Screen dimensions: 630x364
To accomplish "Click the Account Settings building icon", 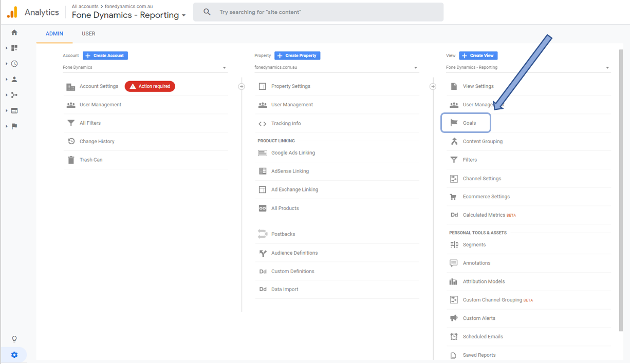I will 71,87.
